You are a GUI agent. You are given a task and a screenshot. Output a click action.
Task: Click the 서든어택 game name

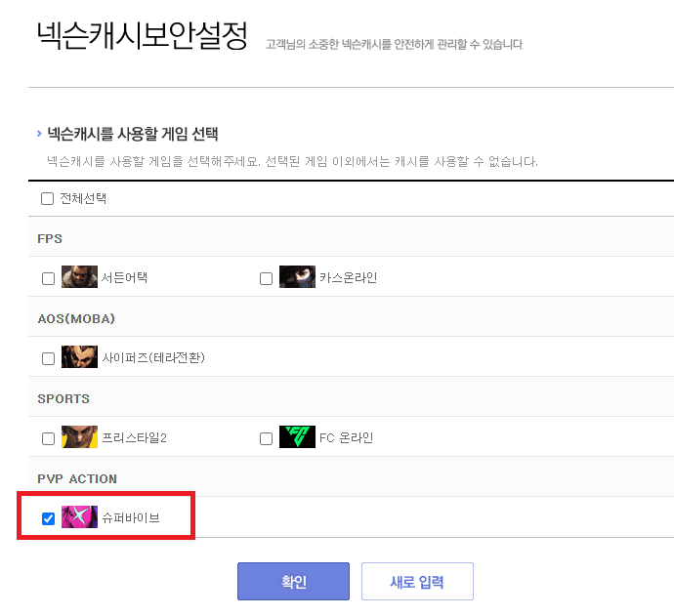pos(124,277)
